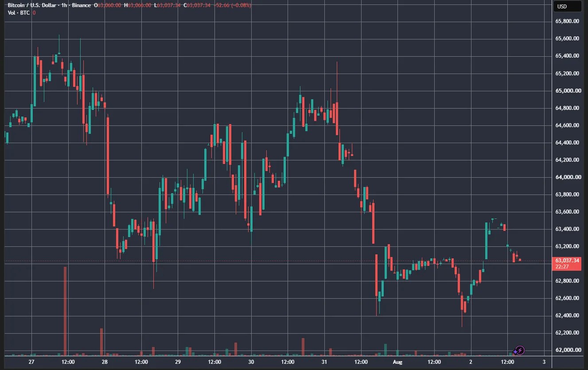
Task: Open the USD currency selector
Action: [x=568, y=6]
